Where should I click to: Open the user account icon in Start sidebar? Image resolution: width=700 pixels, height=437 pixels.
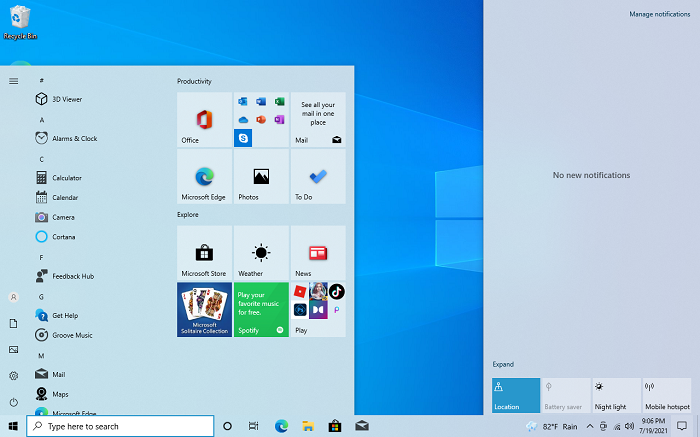click(14, 297)
